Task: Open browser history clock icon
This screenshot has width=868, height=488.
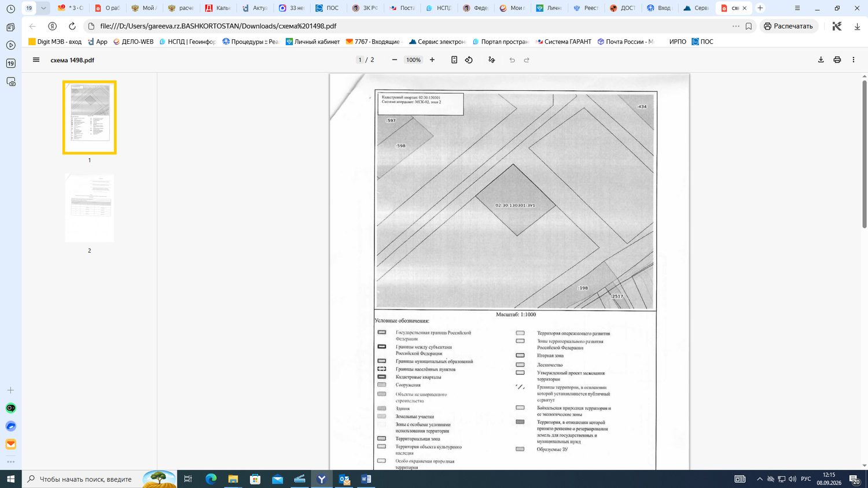Action: coord(10,9)
